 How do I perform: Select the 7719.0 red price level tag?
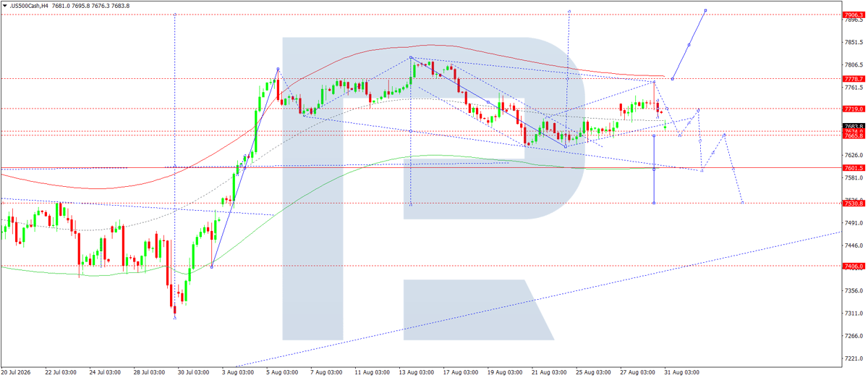(x=854, y=108)
